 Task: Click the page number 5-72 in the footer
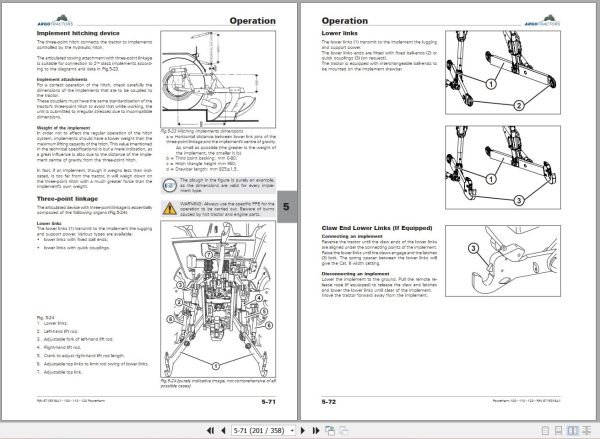(x=329, y=402)
